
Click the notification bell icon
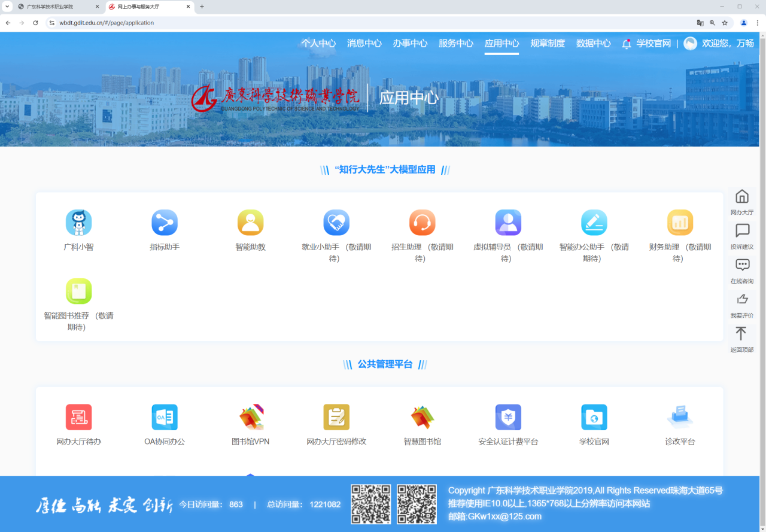pos(627,44)
